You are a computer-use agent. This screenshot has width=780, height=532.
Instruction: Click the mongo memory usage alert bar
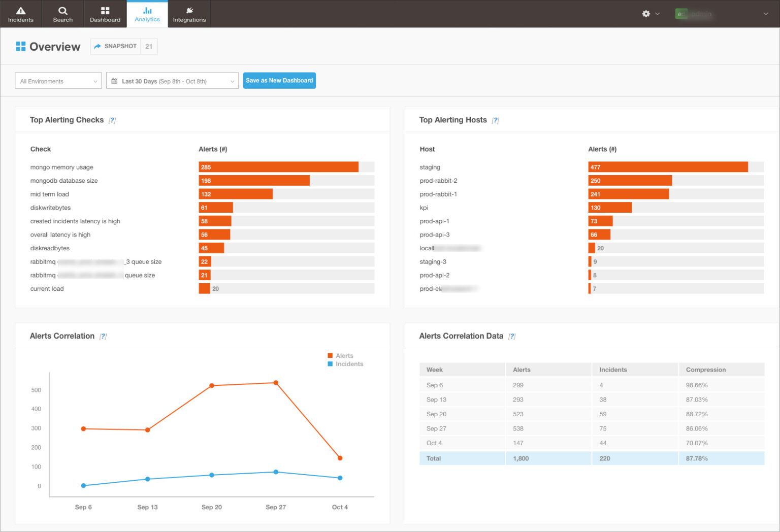(278, 167)
